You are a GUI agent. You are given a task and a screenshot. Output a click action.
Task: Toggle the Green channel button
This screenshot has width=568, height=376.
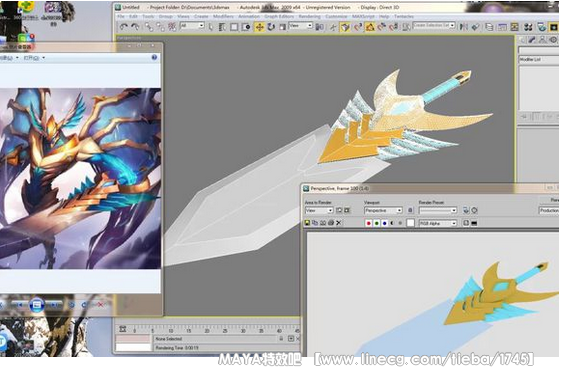pos(377,223)
